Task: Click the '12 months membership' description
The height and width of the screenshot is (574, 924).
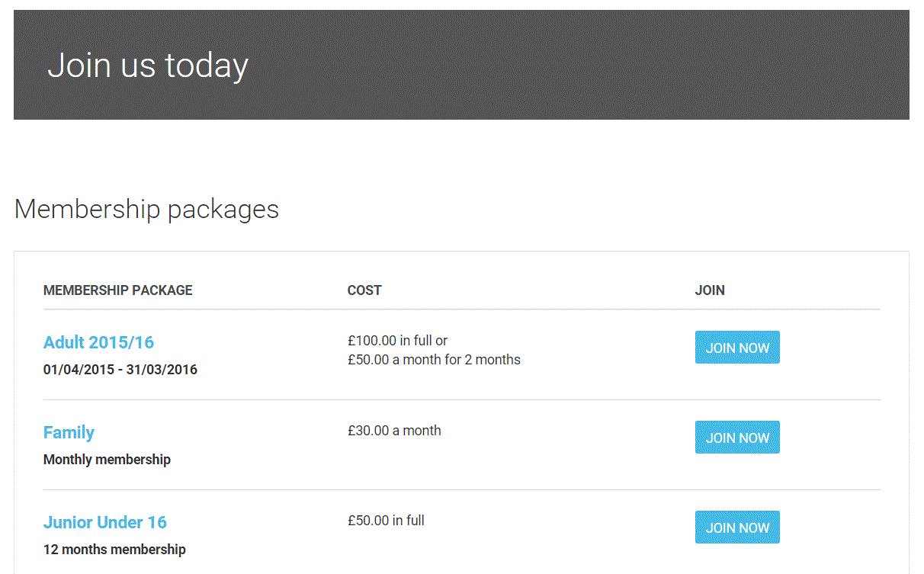Action: pyautogui.click(x=114, y=550)
